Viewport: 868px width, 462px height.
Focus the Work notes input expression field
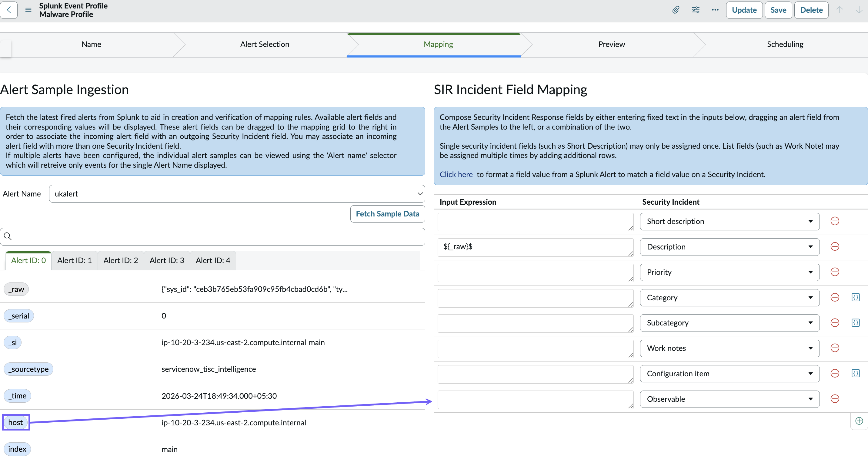[x=536, y=348]
